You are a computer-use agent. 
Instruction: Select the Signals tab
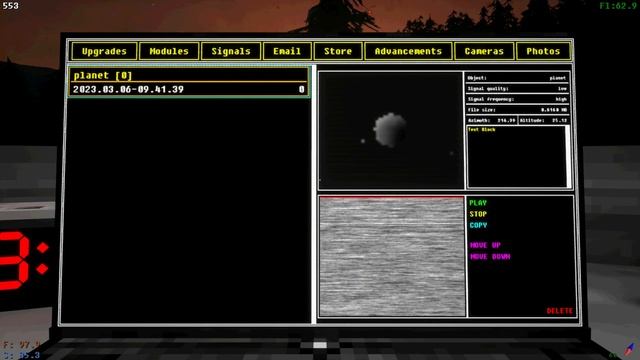tap(231, 51)
